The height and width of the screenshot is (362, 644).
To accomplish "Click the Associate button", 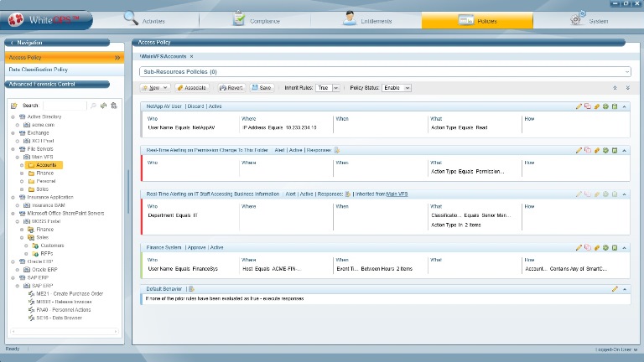I will pyautogui.click(x=191, y=87).
